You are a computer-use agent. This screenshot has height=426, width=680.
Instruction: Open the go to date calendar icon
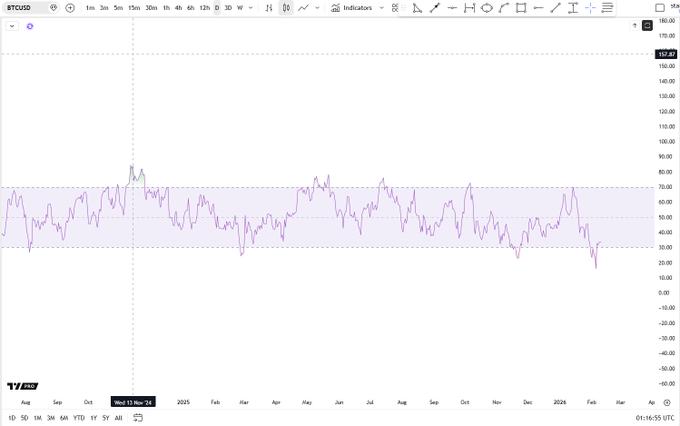pos(138,417)
